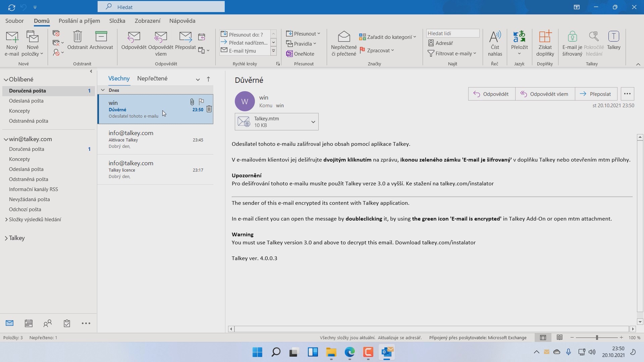Screen dimensions: 644x362
Task: Toggle the flag on the win message
Action: point(201,102)
